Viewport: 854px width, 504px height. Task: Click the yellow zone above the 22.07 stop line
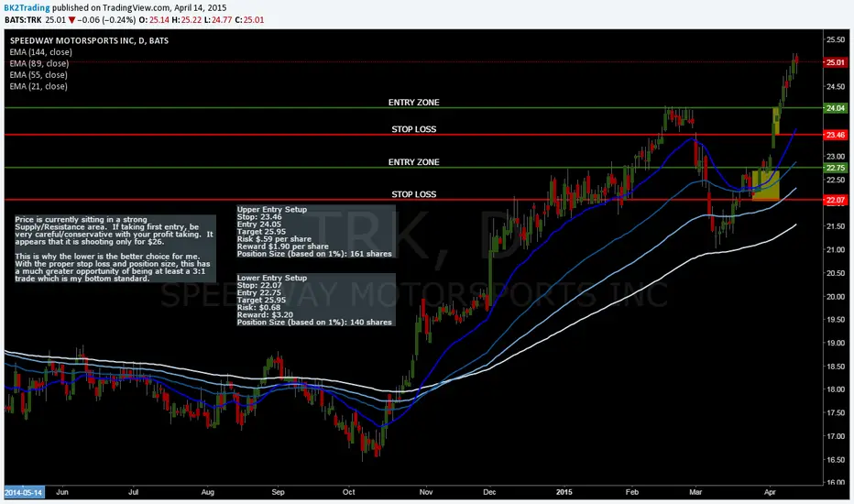coord(766,185)
